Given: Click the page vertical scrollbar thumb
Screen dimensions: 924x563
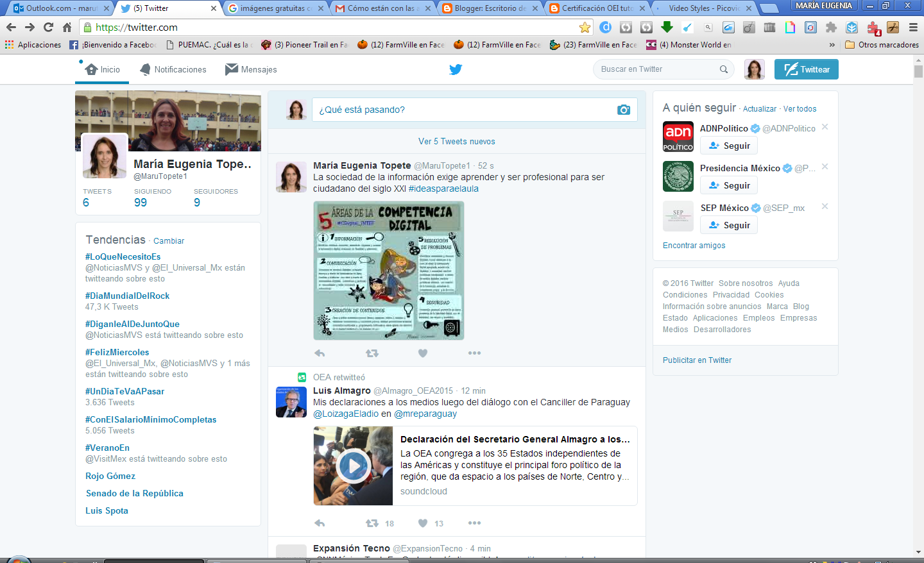Looking at the screenshot, I should click(919, 71).
